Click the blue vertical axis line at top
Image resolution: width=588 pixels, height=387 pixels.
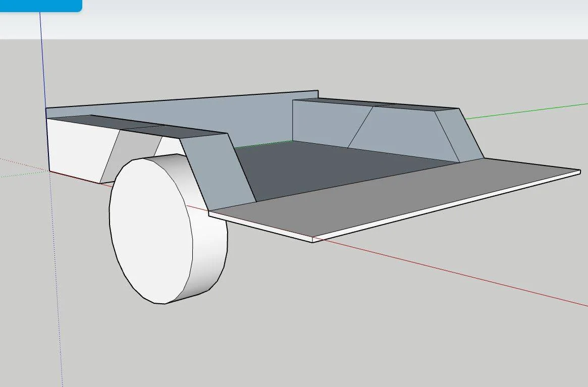pyautogui.click(x=43, y=60)
